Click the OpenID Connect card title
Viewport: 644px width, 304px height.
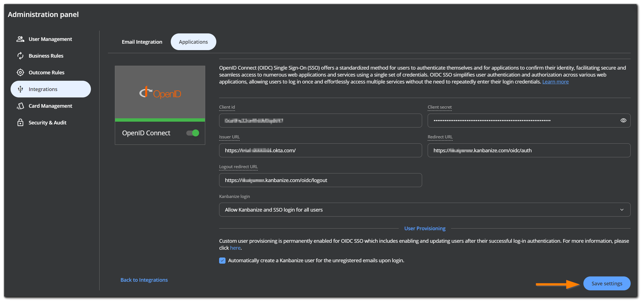tap(146, 133)
